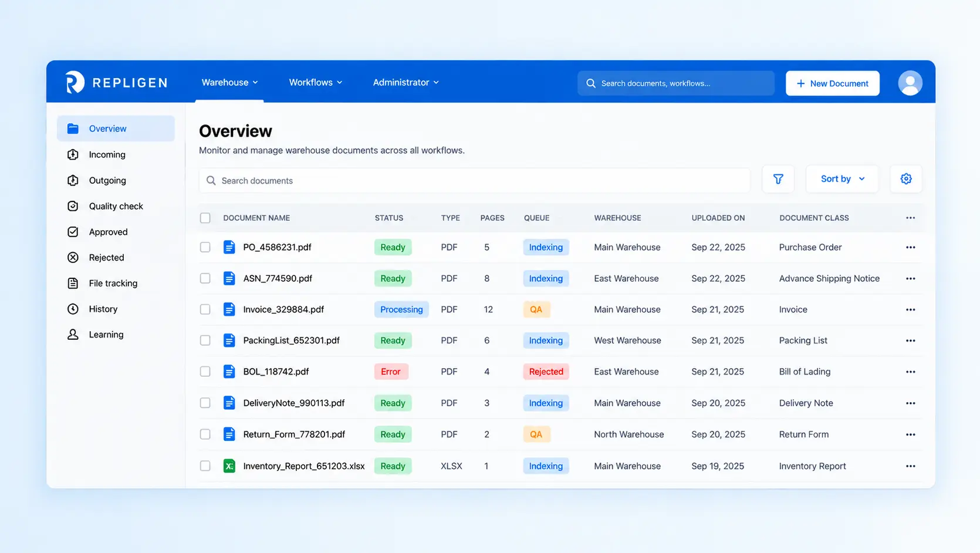The height and width of the screenshot is (553, 980).
Task: Click the XLSX type cell
Action: (451, 466)
